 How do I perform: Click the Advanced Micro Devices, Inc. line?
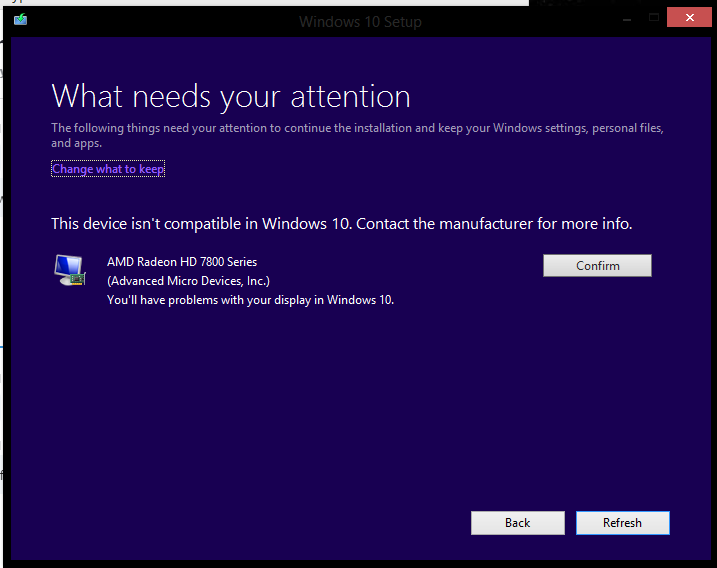[x=188, y=281]
